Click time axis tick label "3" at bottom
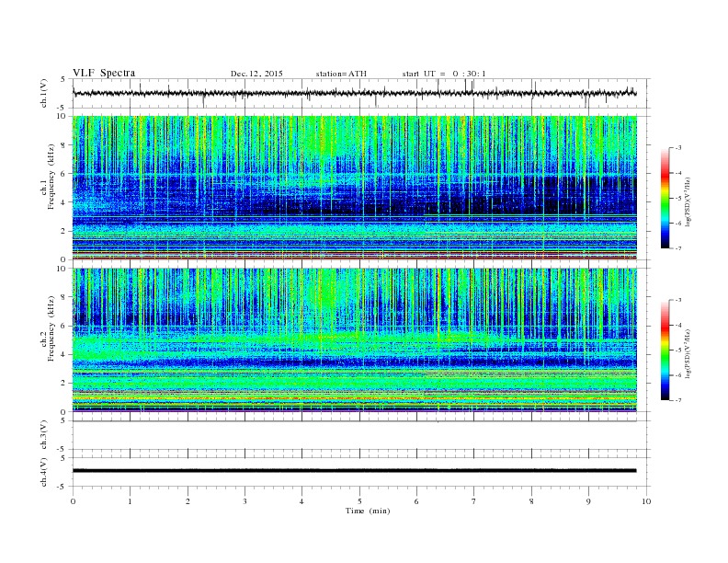The width and height of the screenshot is (728, 563). (245, 501)
